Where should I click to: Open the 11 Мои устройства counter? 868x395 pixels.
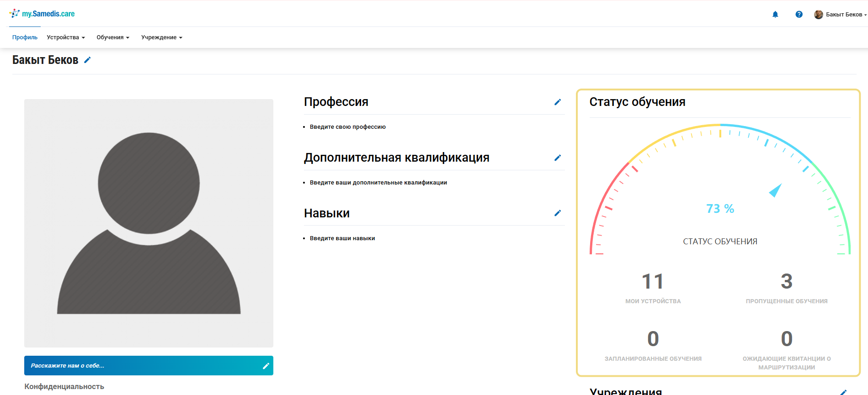coord(653,288)
